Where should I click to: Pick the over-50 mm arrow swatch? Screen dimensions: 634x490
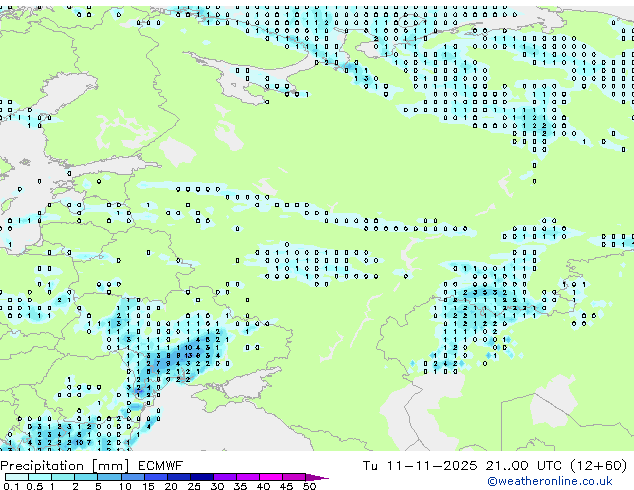[315, 477]
